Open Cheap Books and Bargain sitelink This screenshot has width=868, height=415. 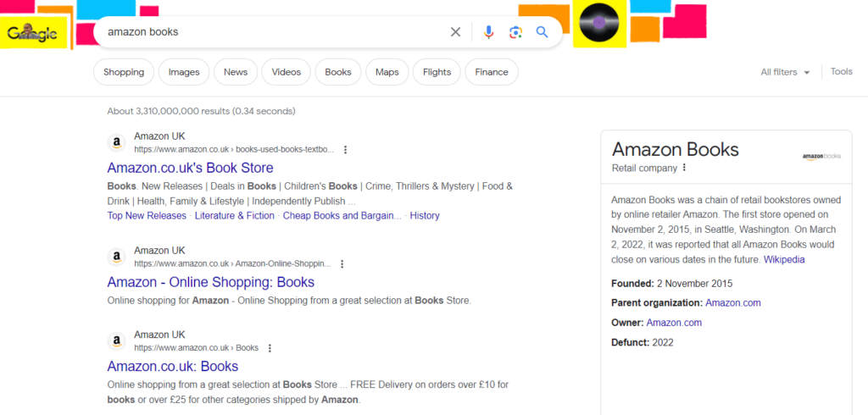tap(342, 215)
